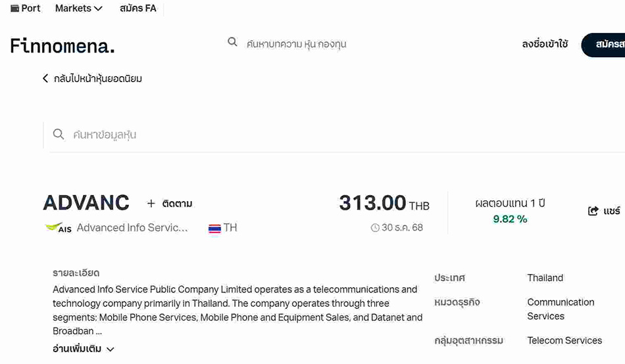
Task: Click the Port wallet icon
Action: pyautogui.click(x=14, y=9)
